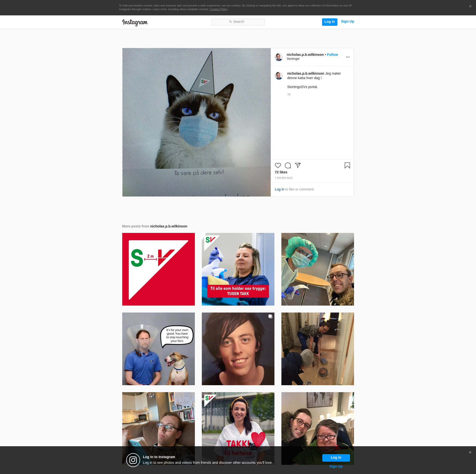Image resolution: width=476 pixels, height=474 pixels.
Task: Click the 7 HOURS AGO timestamp
Action: pos(283,178)
